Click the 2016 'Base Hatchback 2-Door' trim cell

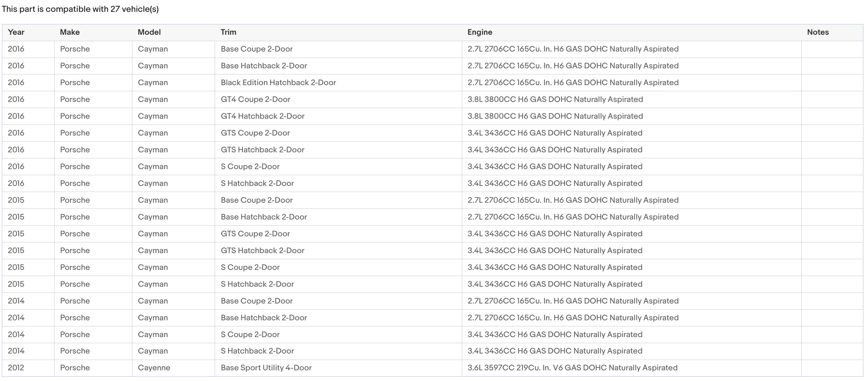coord(338,66)
